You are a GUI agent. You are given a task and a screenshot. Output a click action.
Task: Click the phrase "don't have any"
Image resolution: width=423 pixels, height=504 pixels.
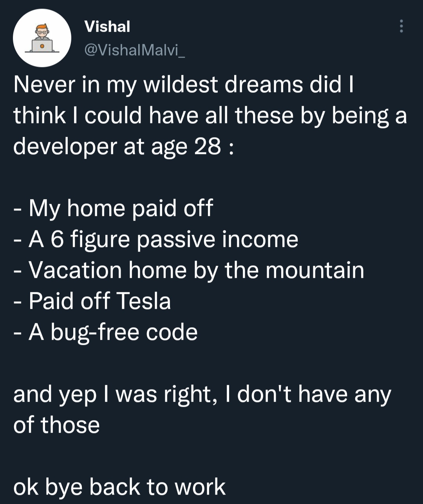click(x=314, y=394)
